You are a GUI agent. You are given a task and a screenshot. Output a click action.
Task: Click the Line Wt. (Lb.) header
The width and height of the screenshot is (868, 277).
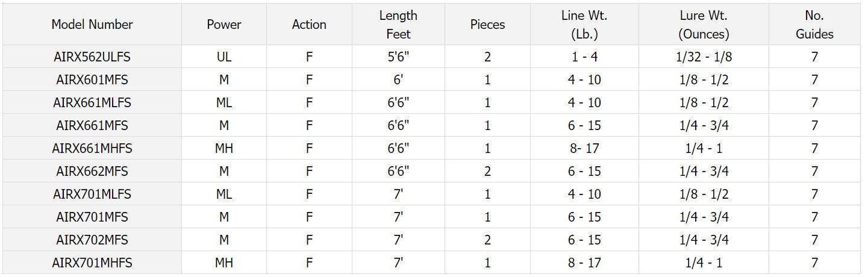pyautogui.click(x=584, y=25)
